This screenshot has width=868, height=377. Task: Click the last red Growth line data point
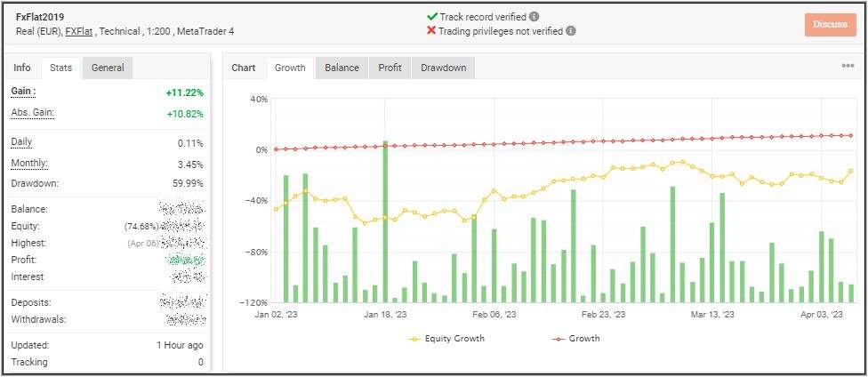pyautogui.click(x=851, y=135)
